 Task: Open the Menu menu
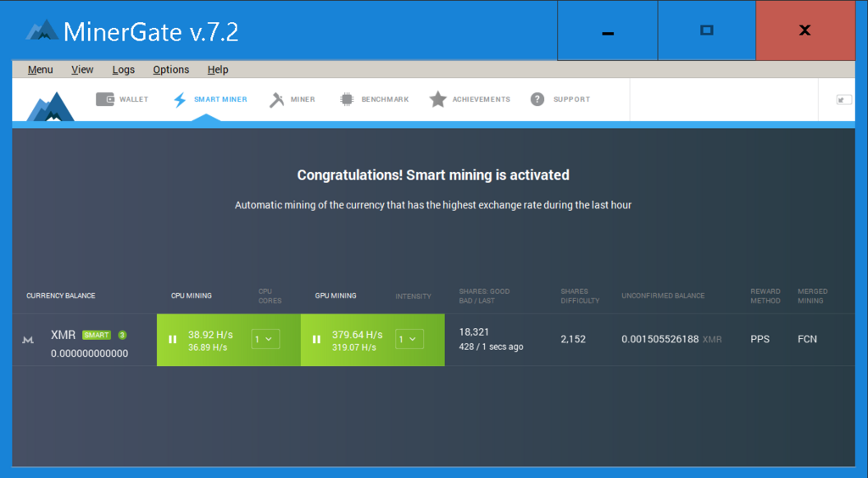pos(41,69)
